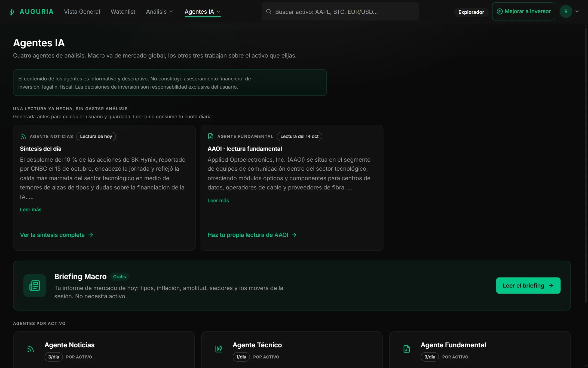Viewport: 588px width, 368px height.
Task: Click the 3/día badge on Agente Noticias
Action: coord(54,357)
